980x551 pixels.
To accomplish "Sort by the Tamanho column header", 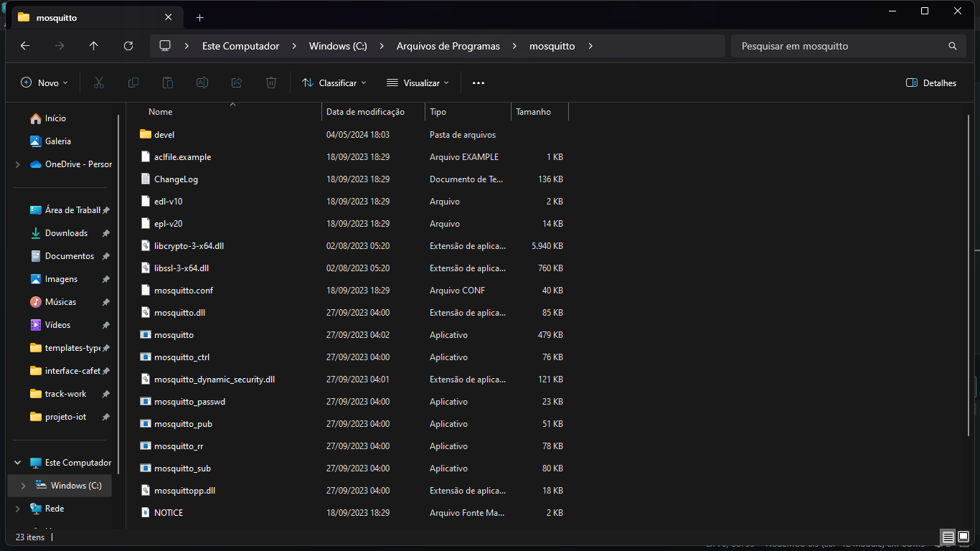I will click(x=540, y=112).
